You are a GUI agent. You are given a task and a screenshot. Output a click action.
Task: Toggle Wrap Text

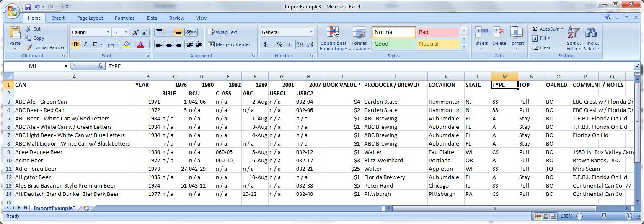[x=222, y=32]
